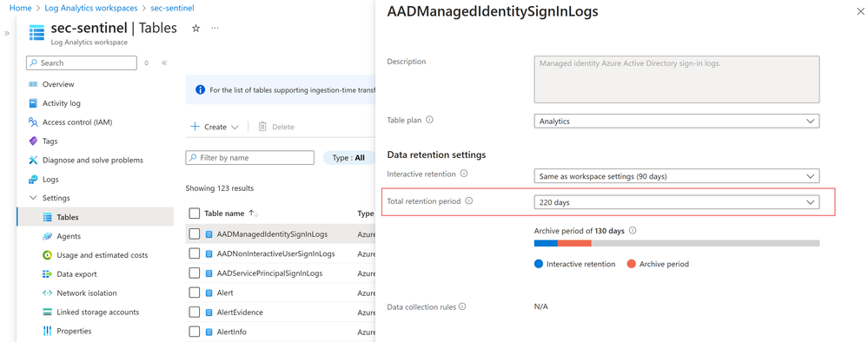Select all tables with the header checkbox
The image size is (868, 342).
coord(195,213)
